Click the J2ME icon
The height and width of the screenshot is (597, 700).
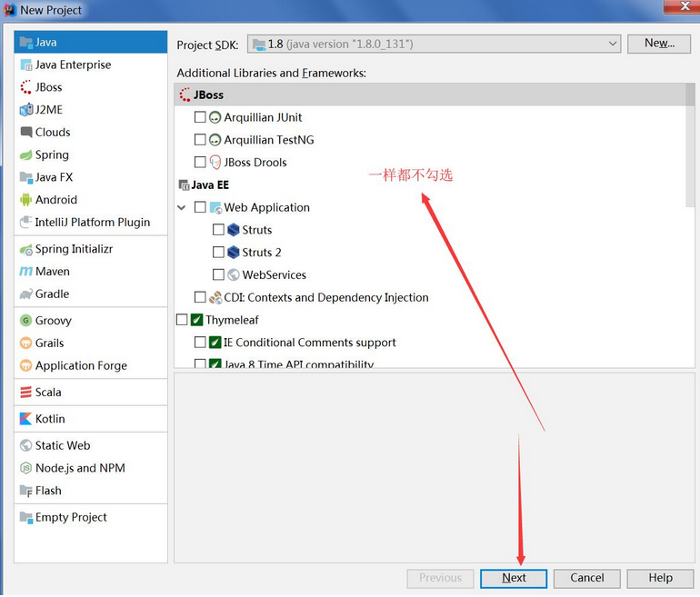point(26,110)
